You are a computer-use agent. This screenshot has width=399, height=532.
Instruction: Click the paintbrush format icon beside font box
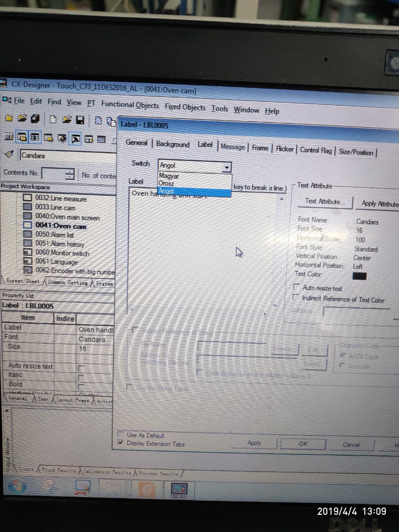(x=9, y=154)
